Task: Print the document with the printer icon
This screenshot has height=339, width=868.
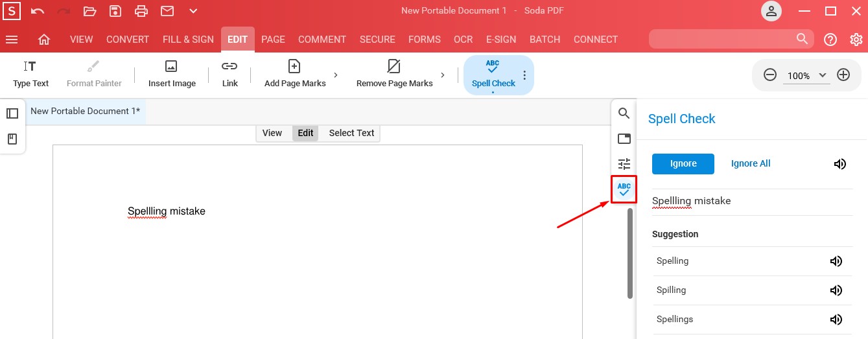Action: (x=141, y=11)
